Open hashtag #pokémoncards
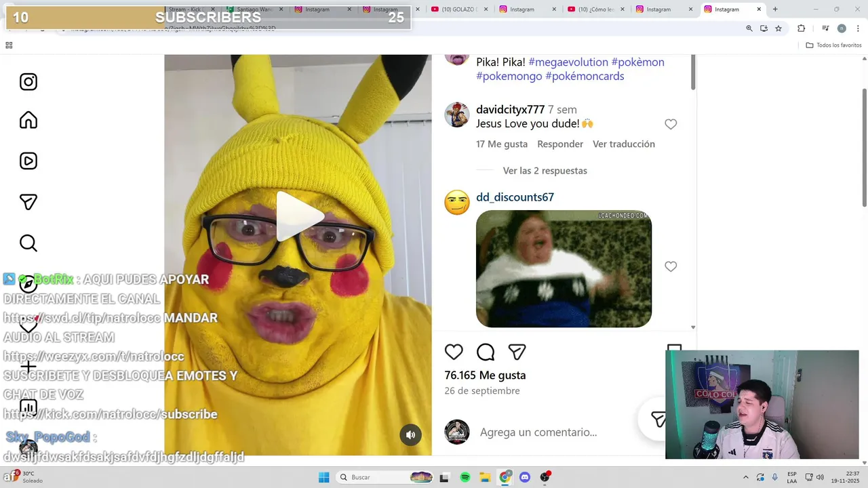The width and height of the screenshot is (868, 488). (585, 76)
